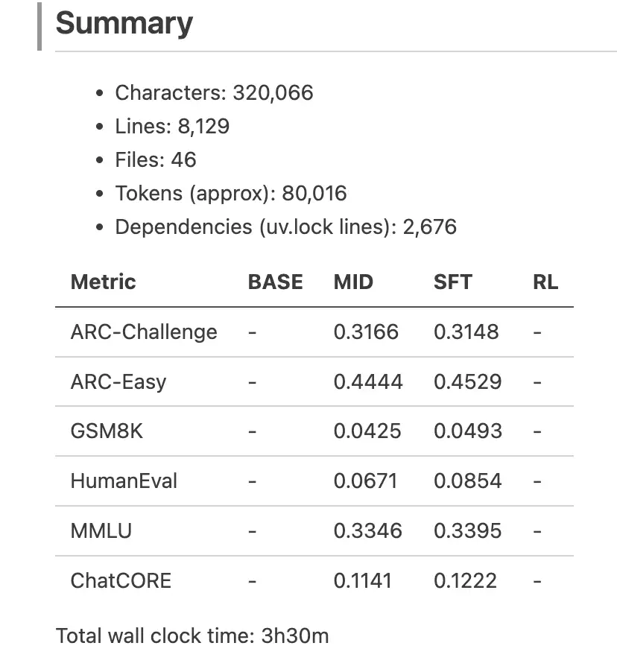Click the BASE column header
The image size is (617, 672).
(x=275, y=282)
